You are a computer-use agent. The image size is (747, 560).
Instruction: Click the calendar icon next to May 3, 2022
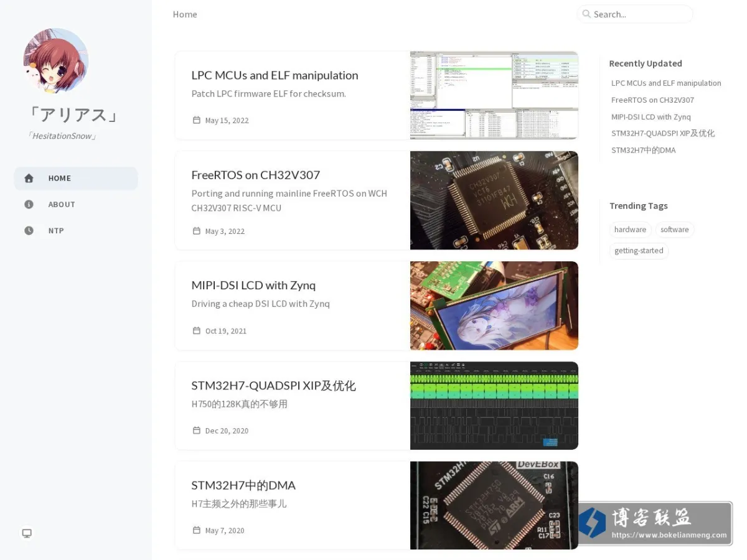[197, 231]
